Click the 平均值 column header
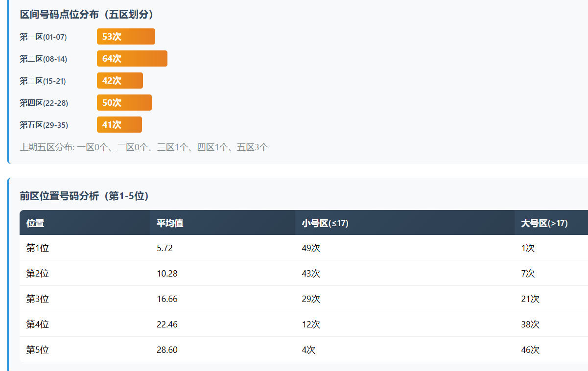Screen dimensions: 588x371 (x=170, y=223)
